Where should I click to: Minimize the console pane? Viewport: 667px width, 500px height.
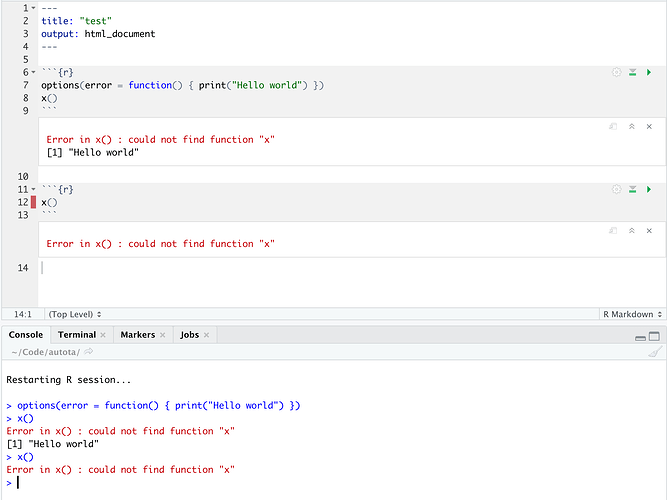(640, 337)
